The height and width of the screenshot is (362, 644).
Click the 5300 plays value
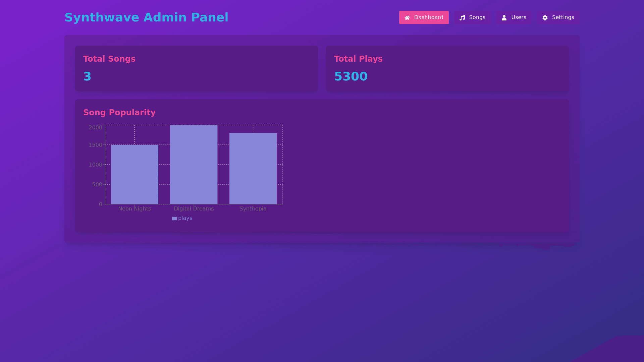coord(351,76)
